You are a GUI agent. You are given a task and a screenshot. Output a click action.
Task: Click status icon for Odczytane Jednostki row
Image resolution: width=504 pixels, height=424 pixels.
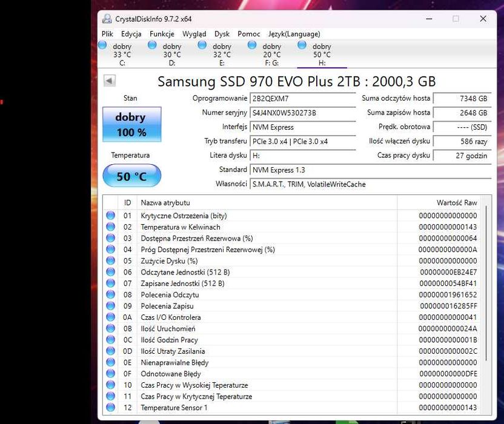coord(111,272)
